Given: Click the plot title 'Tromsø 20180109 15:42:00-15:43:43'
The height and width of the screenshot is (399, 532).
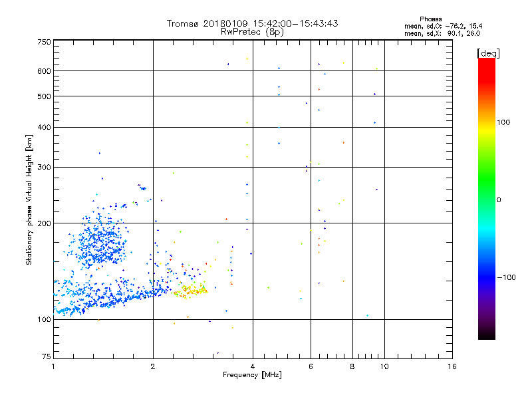Looking at the screenshot, I should point(252,23).
